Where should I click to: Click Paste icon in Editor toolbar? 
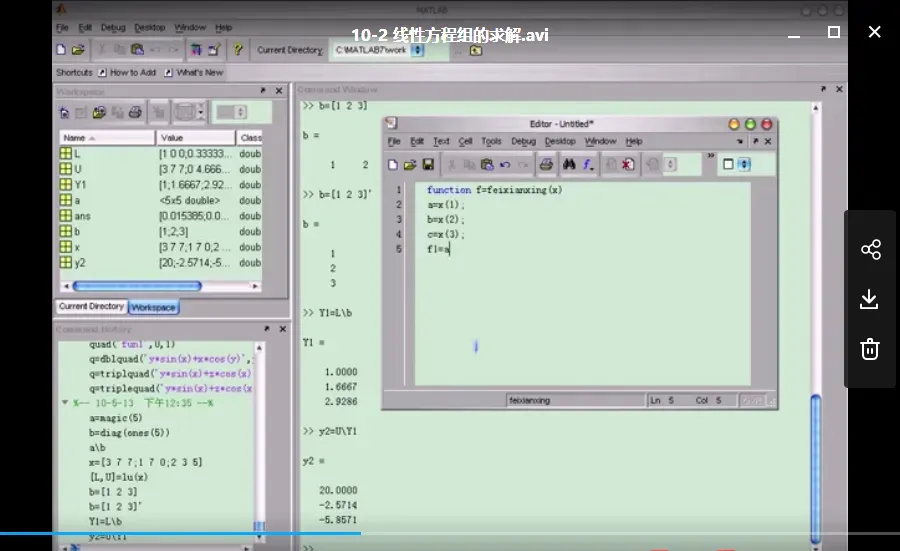tap(487, 165)
